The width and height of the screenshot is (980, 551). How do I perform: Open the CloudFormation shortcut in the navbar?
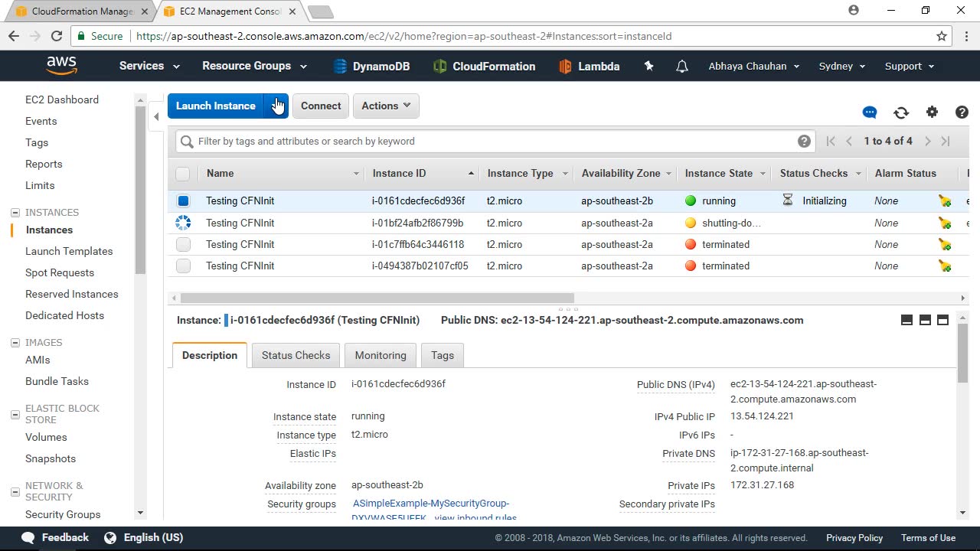[x=484, y=67]
